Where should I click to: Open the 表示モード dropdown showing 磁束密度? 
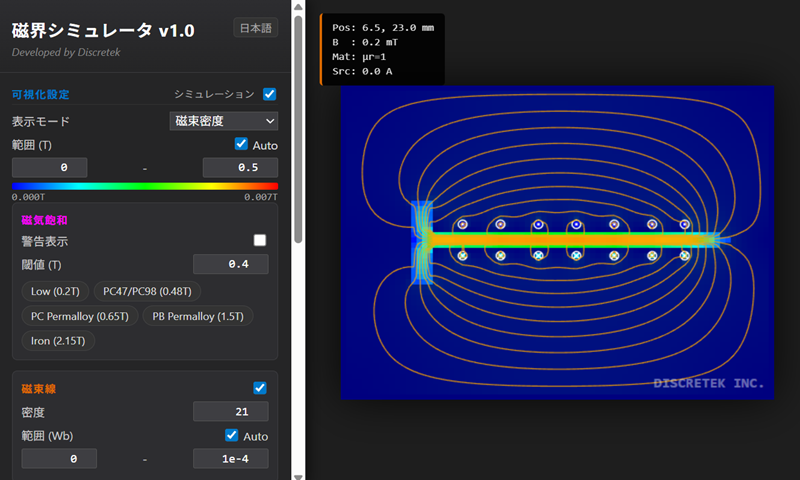(x=223, y=121)
